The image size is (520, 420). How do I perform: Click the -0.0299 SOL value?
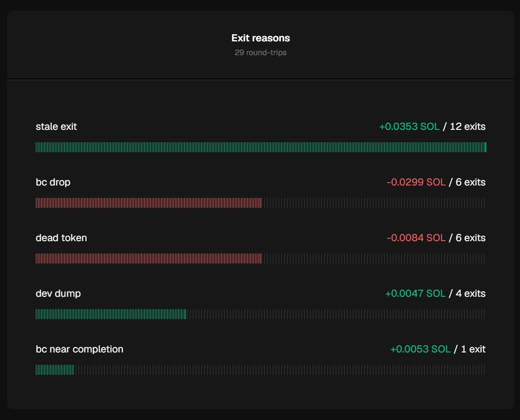tap(416, 182)
